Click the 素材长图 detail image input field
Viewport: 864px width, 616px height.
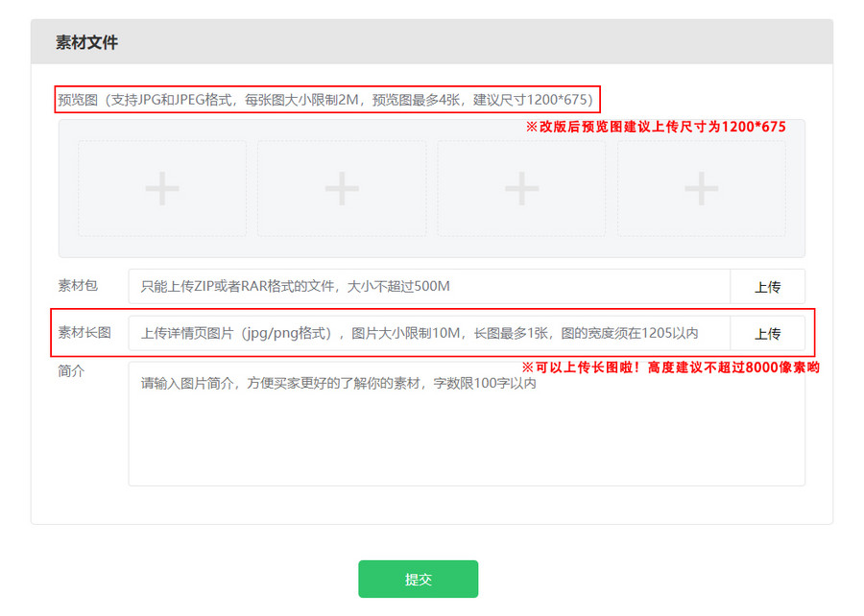(x=429, y=333)
